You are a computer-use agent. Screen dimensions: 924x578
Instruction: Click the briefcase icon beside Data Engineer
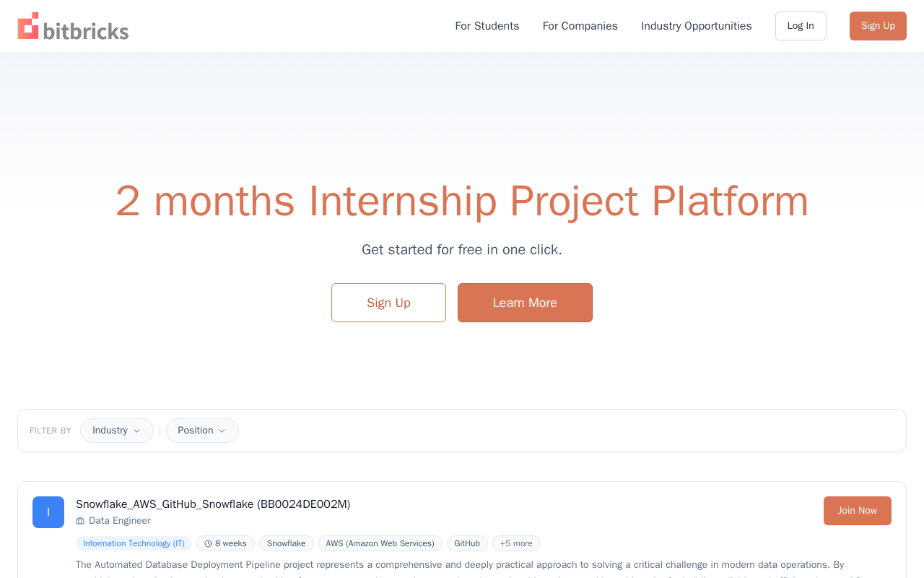pos(80,521)
